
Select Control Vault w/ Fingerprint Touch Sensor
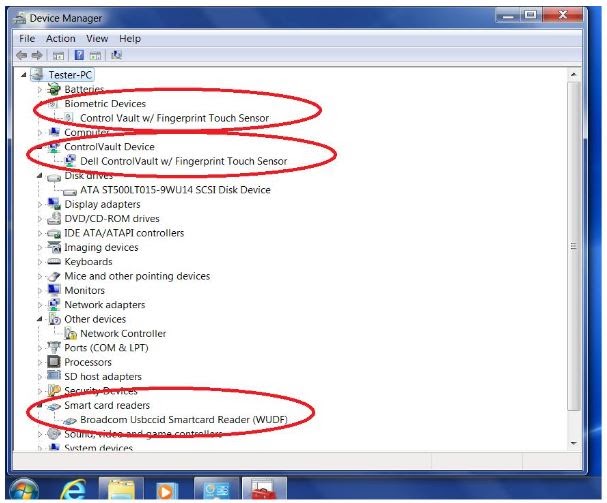(174, 118)
